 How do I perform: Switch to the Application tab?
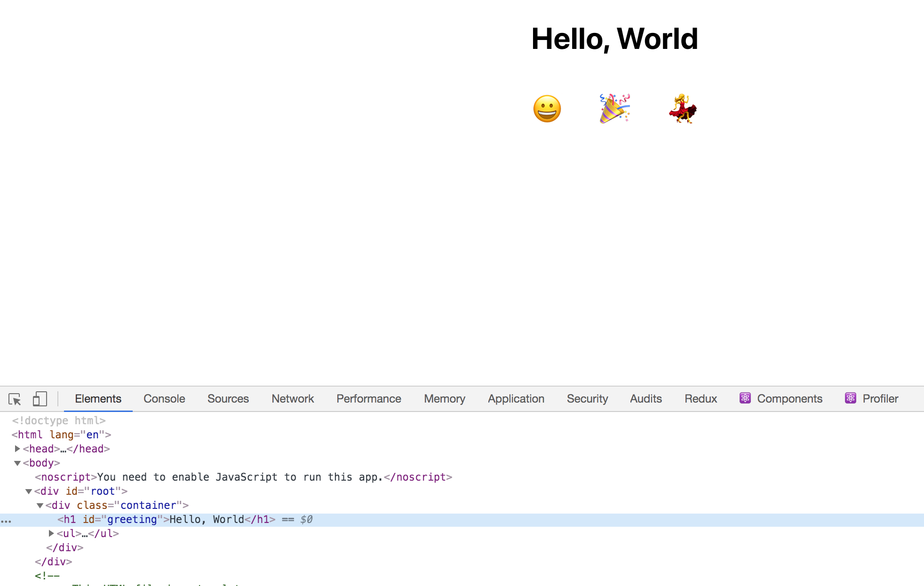(x=516, y=399)
